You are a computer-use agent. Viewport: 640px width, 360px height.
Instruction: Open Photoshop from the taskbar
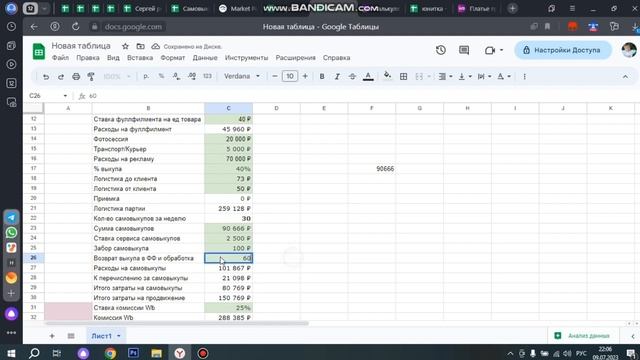[x=133, y=353]
